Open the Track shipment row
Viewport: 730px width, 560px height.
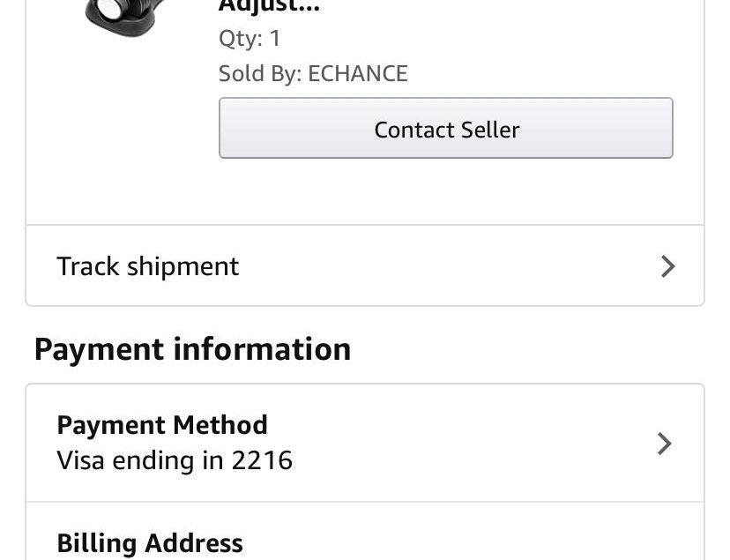coord(365,265)
